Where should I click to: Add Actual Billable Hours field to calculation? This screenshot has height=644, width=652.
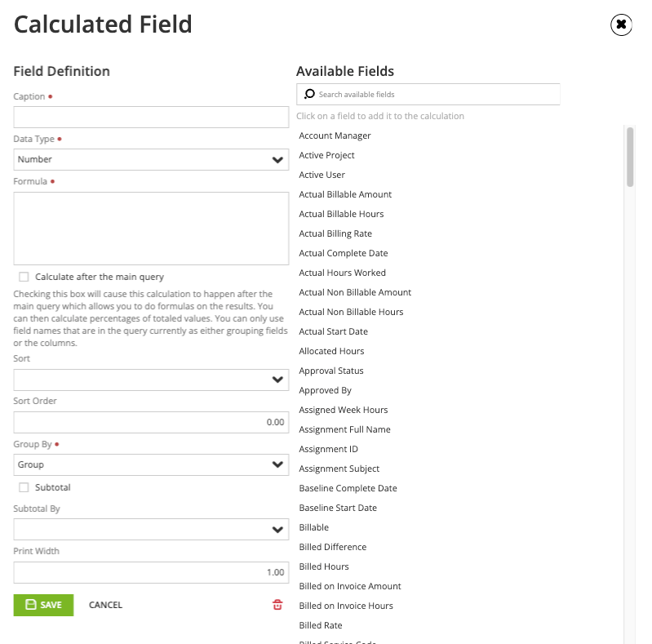[341, 214]
